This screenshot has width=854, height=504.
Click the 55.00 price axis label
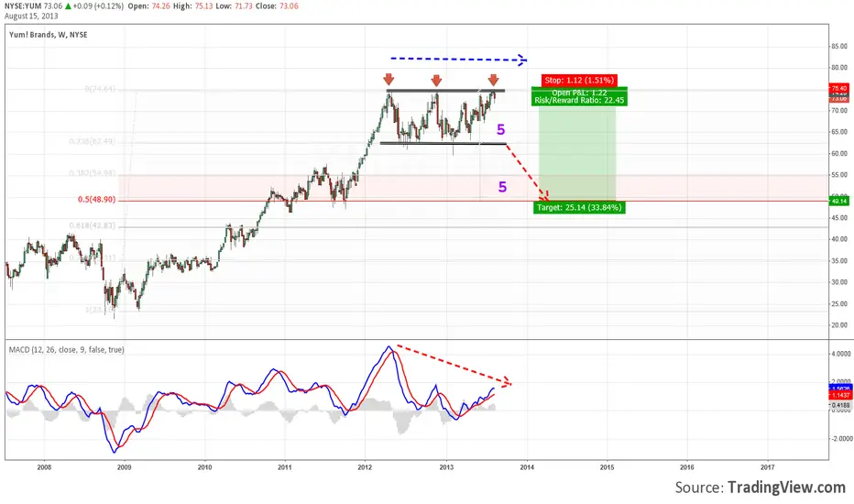839,175
